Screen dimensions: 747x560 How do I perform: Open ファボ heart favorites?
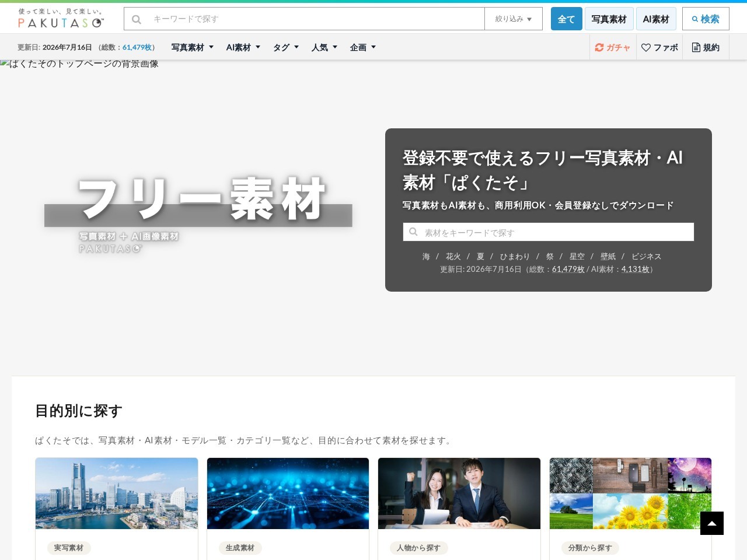(x=659, y=48)
